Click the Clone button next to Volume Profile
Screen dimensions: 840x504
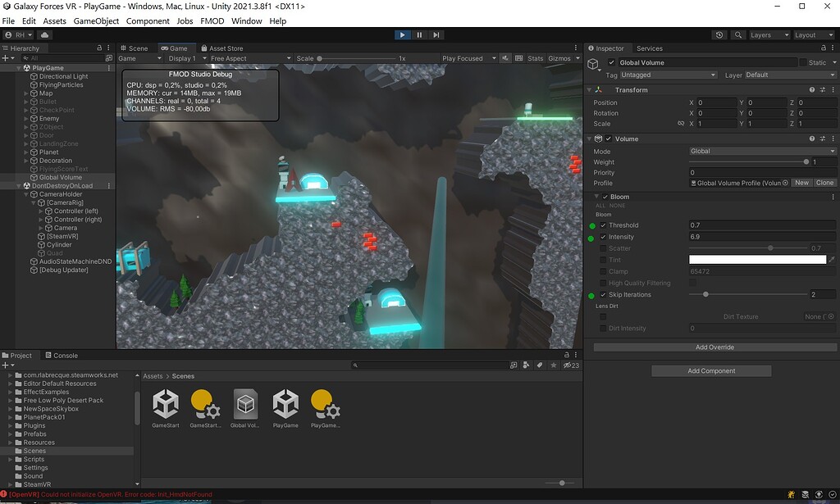[x=824, y=182]
